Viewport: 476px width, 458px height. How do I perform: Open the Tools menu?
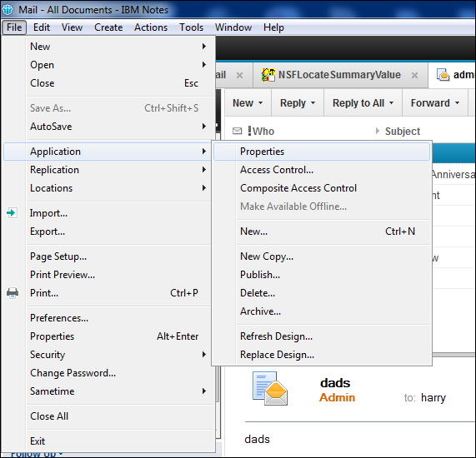[x=191, y=27]
